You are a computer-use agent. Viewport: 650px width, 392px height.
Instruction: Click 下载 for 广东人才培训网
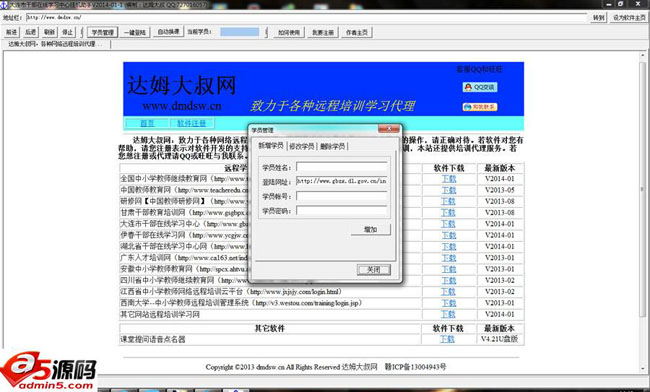449,258
